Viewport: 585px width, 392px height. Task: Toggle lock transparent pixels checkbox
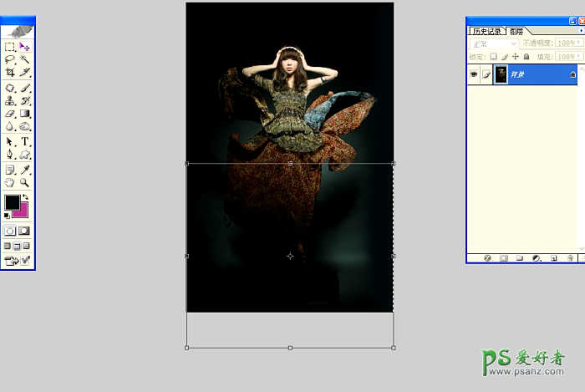(494, 56)
